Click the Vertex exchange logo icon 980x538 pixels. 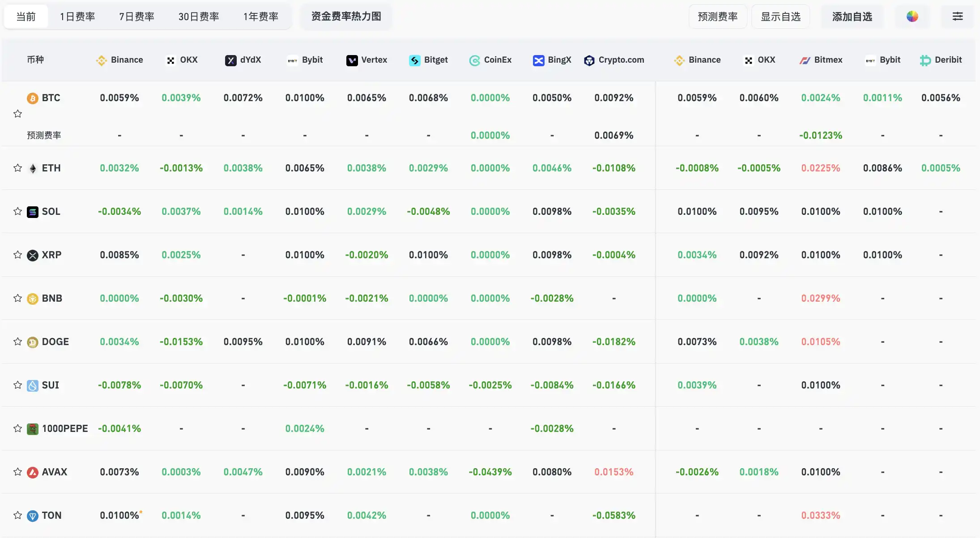coord(352,60)
